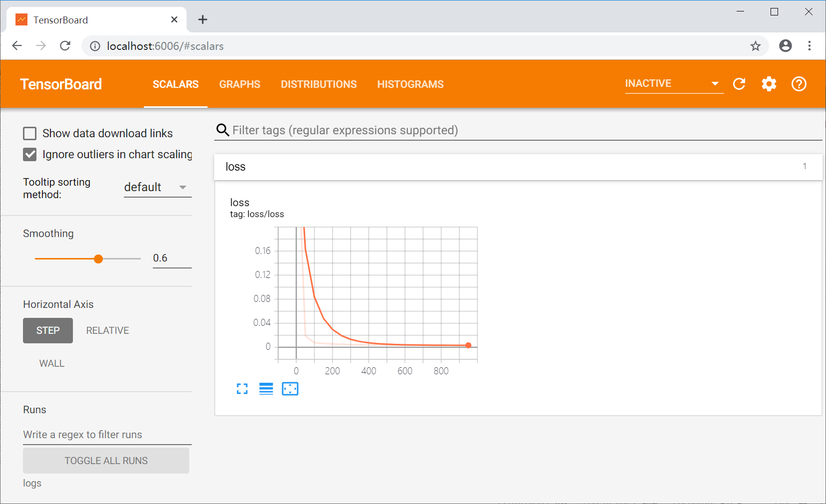826x504 pixels.
Task: Open Tooltip sorting method dropdown
Action: pyautogui.click(x=158, y=187)
